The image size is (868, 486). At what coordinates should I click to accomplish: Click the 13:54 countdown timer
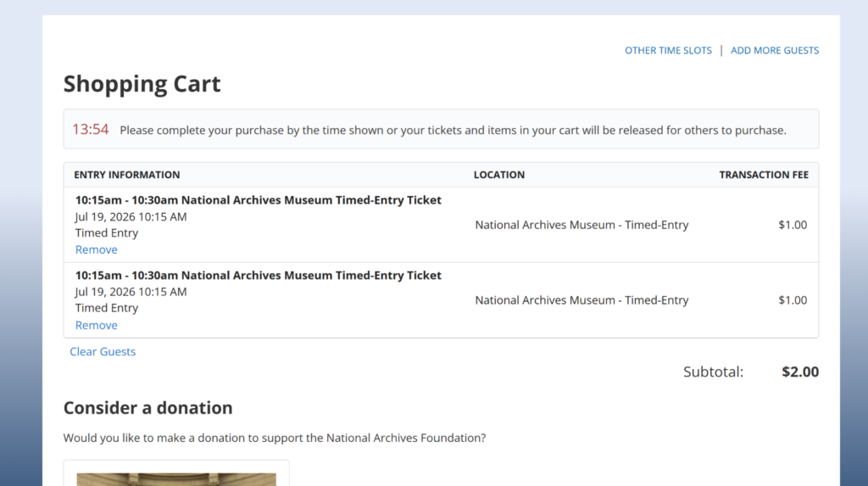tap(90, 130)
